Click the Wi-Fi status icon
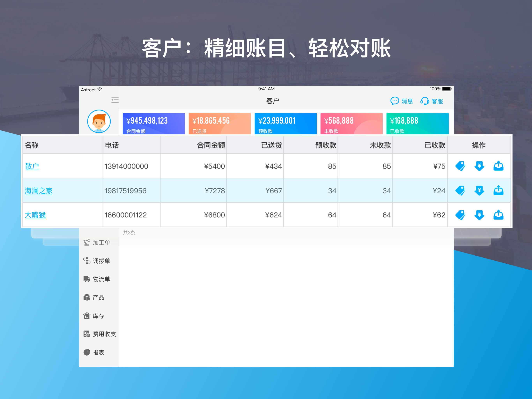The width and height of the screenshot is (532, 399). (x=100, y=89)
